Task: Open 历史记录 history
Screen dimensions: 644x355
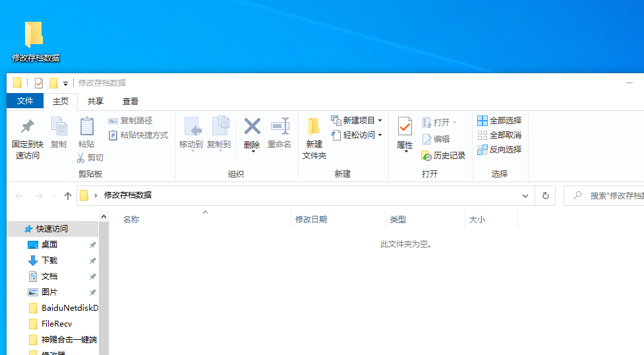Action: [x=444, y=156]
